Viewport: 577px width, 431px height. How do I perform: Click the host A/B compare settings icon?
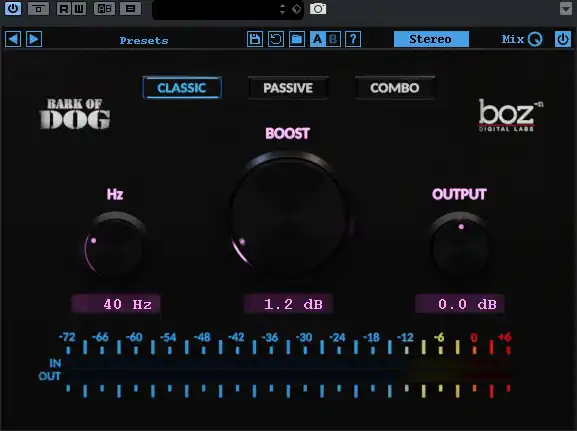point(105,8)
